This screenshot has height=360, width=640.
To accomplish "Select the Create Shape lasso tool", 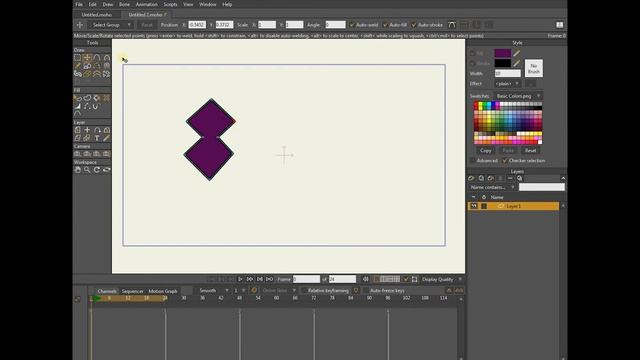I will tap(87, 98).
